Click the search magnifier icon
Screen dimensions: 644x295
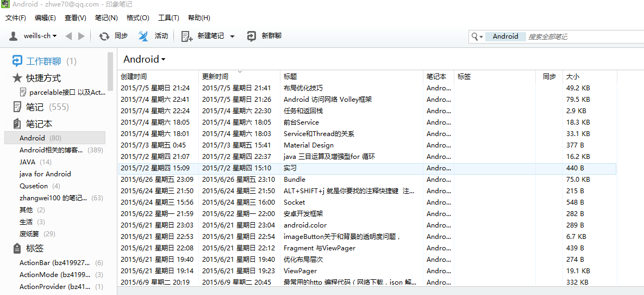[x=475, y=36]
